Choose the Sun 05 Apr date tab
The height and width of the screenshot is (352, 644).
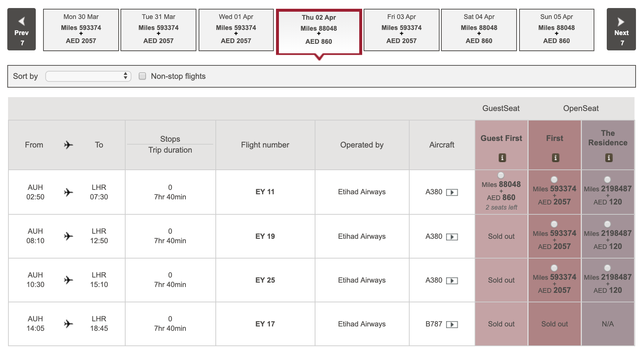(x=556, y=30)
